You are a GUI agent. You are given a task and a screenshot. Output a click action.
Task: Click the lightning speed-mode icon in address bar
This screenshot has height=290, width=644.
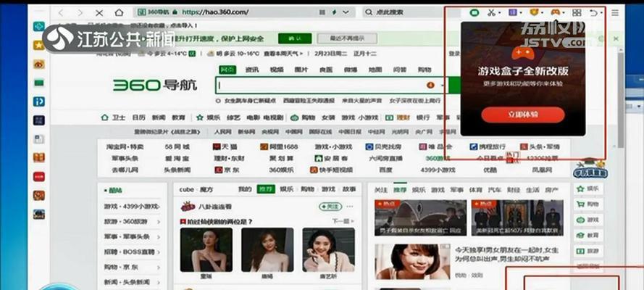[335, 12]
